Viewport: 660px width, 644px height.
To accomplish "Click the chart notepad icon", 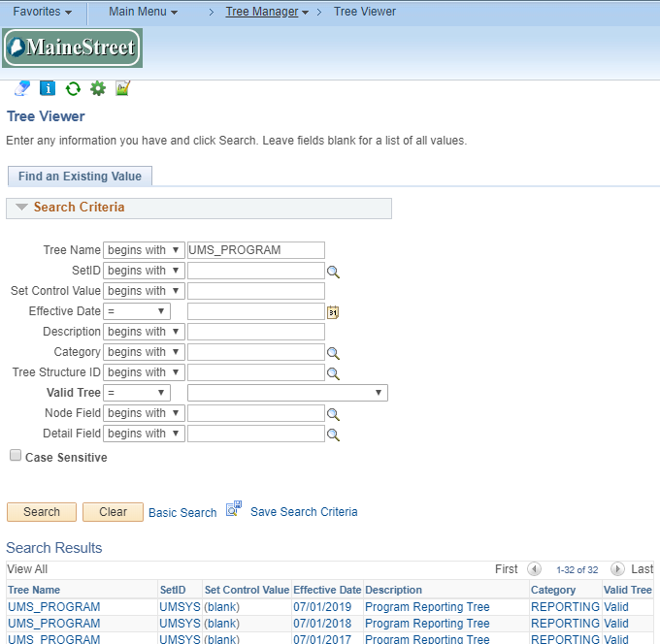I will click(122, 88).
